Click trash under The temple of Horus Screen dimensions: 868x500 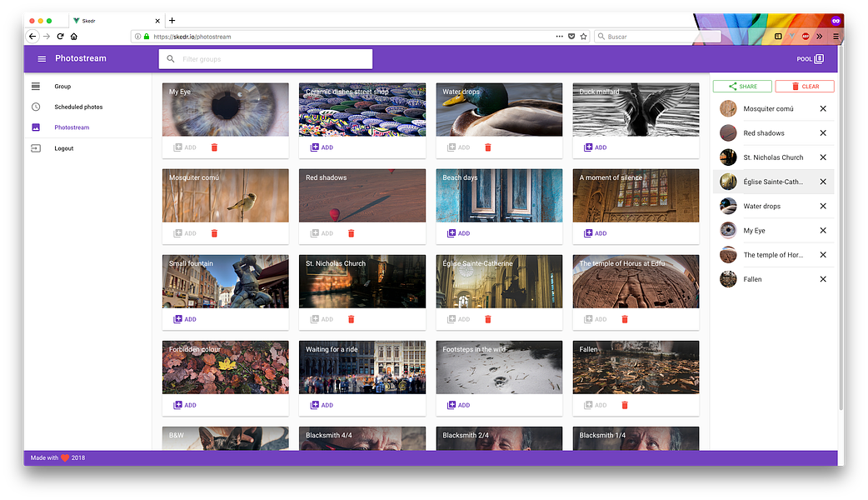[625, 319]
